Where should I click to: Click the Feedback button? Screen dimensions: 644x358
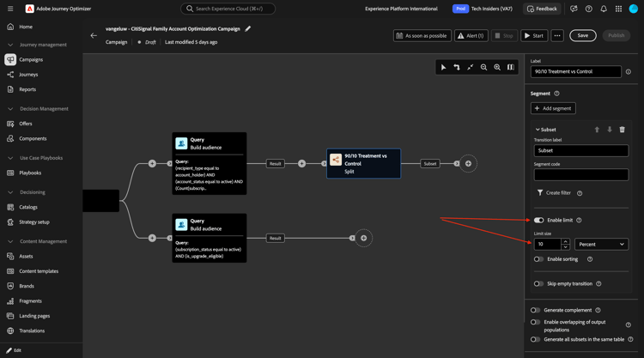tap(542, 9)
